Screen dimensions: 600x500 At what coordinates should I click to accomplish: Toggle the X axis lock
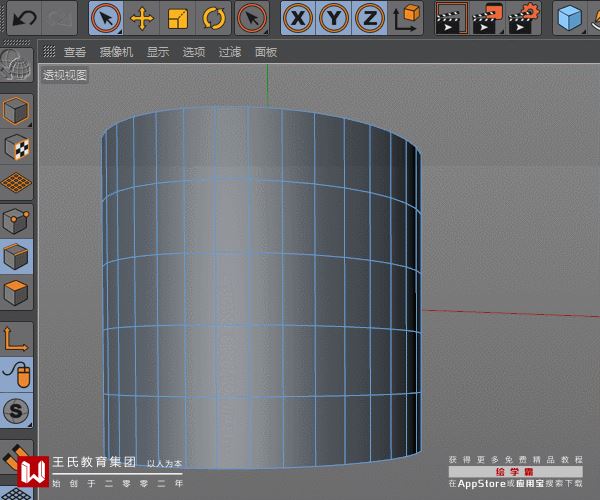click(x=298, y=18)
